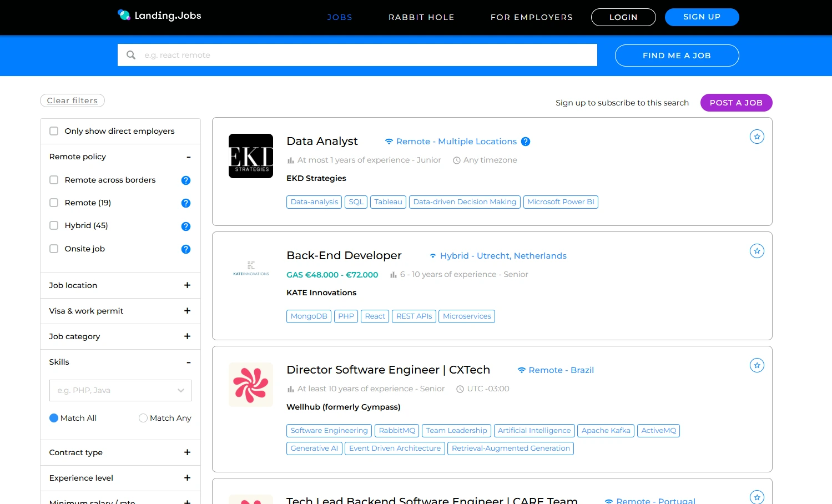Viewport: 832px width, 504px height.
Task: Click the Tableau skill tag
Action: coord(388,202)
